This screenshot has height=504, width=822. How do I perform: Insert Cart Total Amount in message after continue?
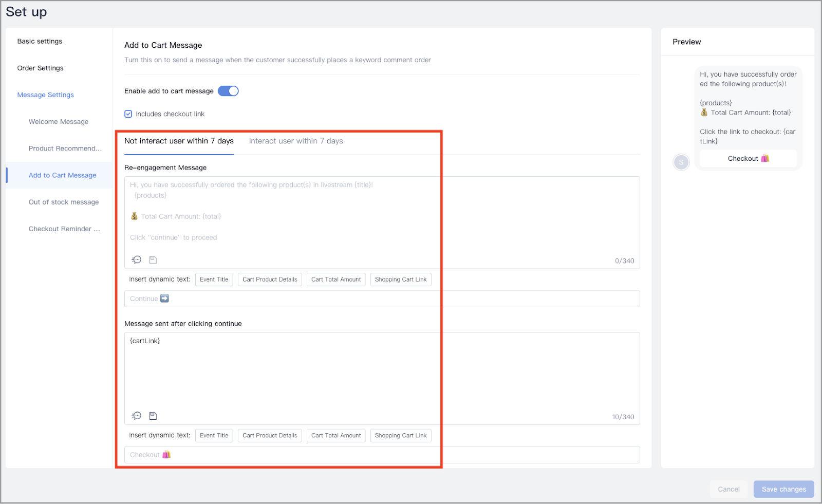336,436
